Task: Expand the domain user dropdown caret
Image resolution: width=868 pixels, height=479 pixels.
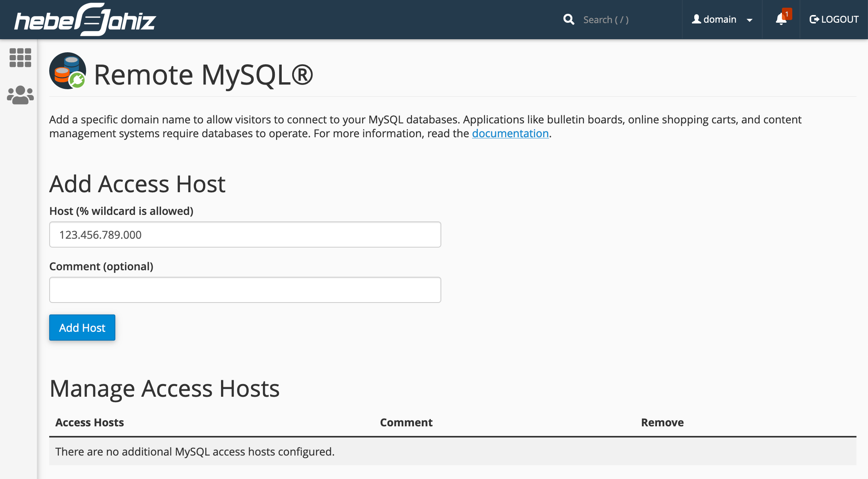Action: coord(749,20)
